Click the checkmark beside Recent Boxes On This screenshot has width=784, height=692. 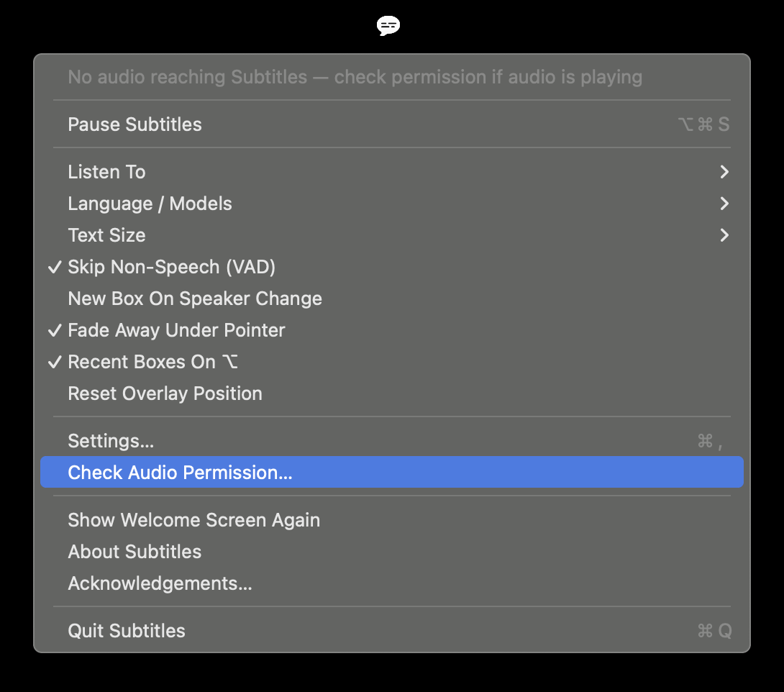click(x=55, y=362)
